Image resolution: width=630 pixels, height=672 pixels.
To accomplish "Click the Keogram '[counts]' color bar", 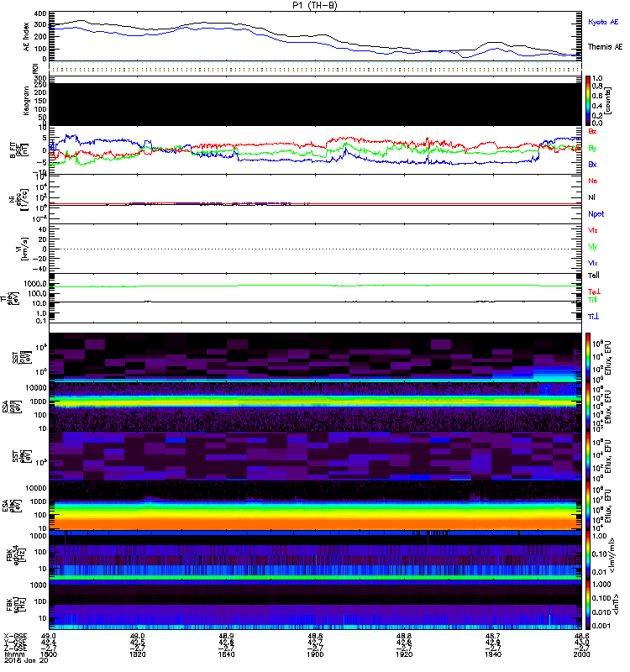I will pyautogui.click(x=588, y=101).
